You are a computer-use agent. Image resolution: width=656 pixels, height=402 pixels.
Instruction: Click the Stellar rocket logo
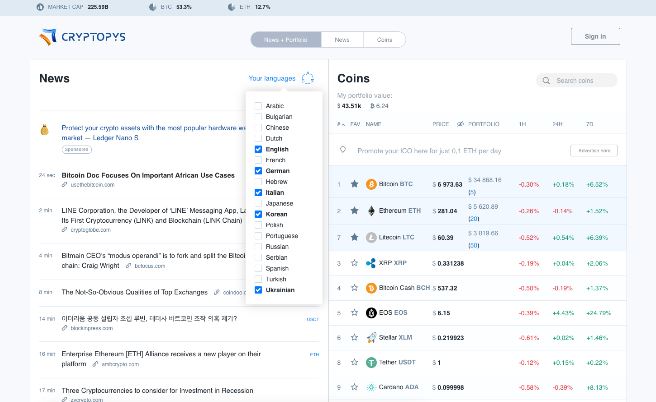click(x=371, y=337)
